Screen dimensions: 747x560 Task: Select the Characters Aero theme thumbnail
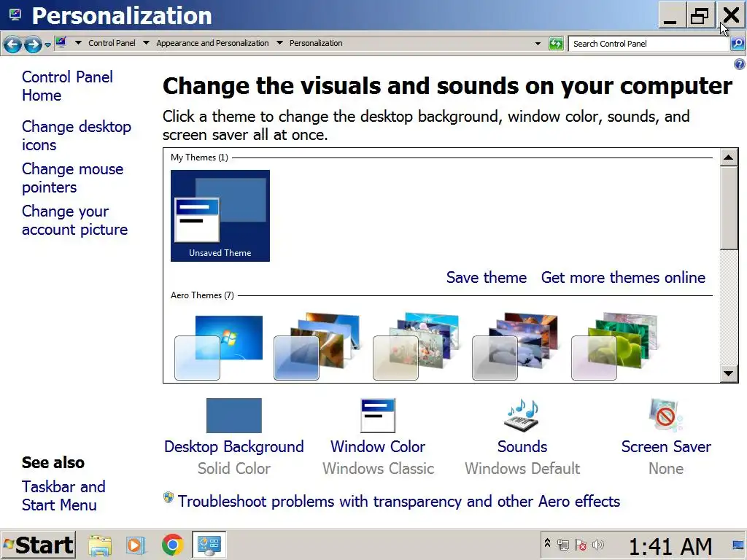(417, 346)
